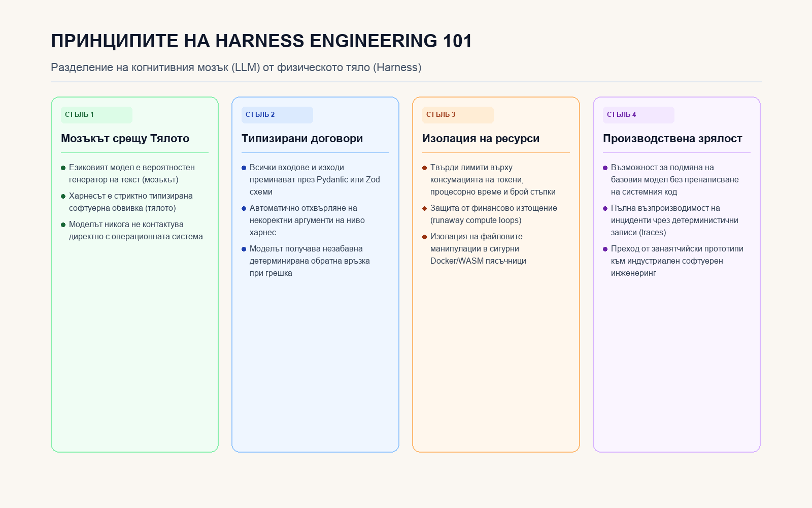The image size is (812, 508).
Task: Click purple bullet dot beside Възможност за подмяна
Action: coord(605,168)
